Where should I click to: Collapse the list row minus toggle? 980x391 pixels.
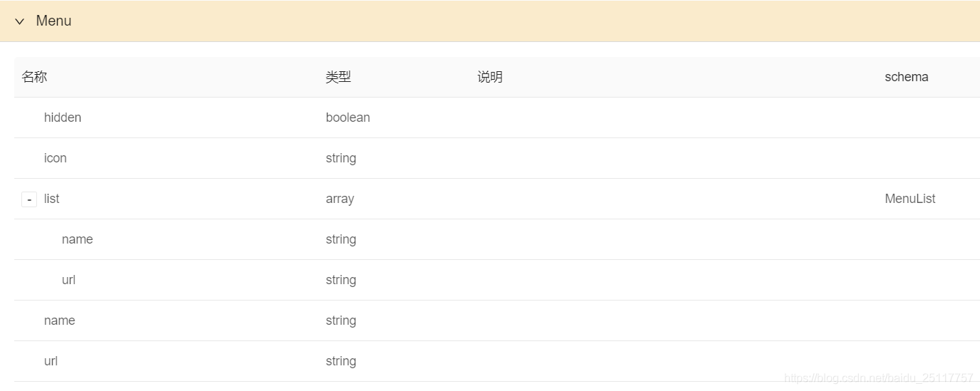pos(29,199)
